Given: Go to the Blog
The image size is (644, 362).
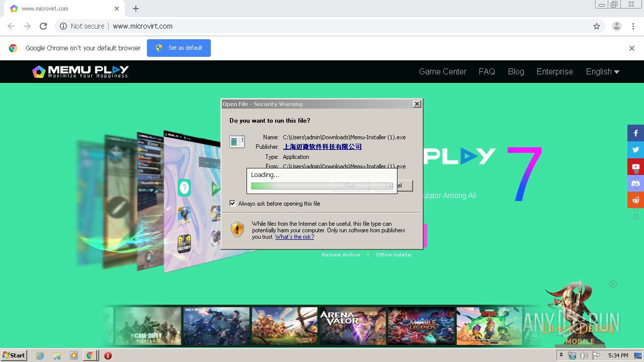Looking at the screenshot, I should (516, 71).
